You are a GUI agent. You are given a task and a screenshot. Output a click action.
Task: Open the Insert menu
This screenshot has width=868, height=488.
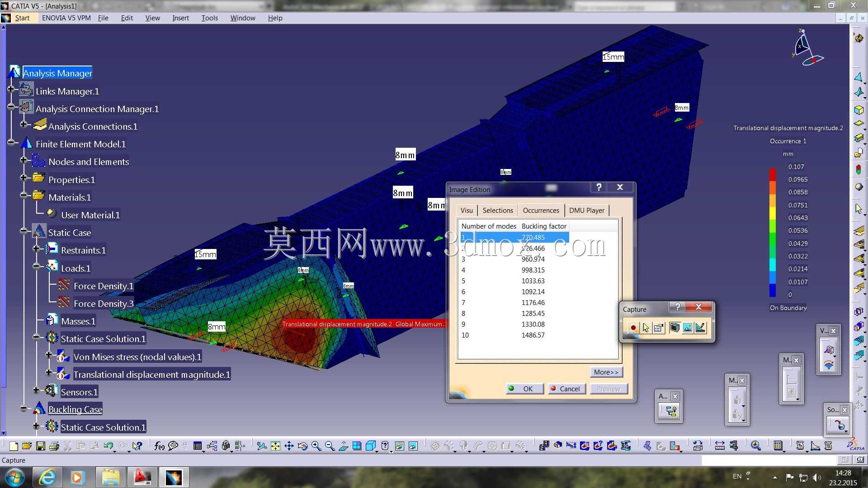click(x=180, y=18)
